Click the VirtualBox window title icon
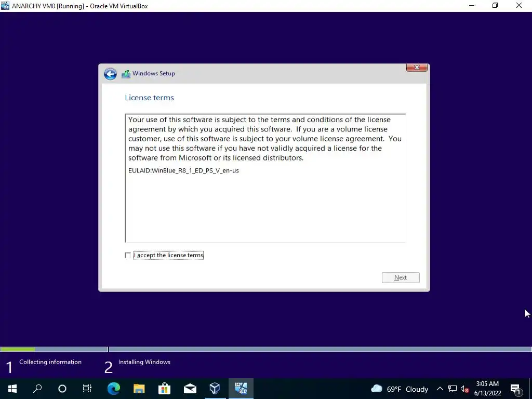 pyautogui.click(x=5, y=6)
